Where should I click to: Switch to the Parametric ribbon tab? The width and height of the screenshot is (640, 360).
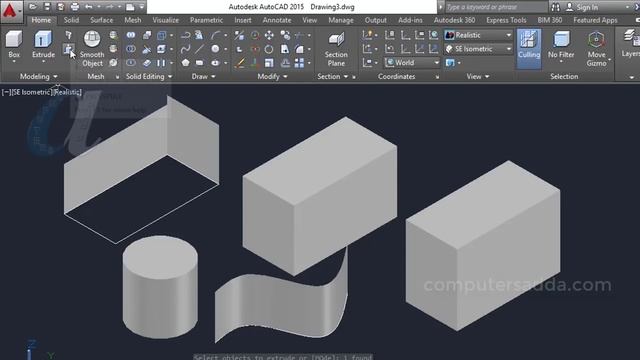click(x=207, y=20)
